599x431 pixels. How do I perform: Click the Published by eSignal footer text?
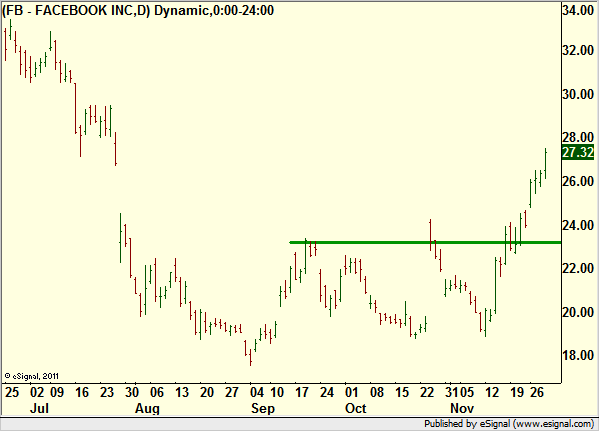[x=509, y=424]
